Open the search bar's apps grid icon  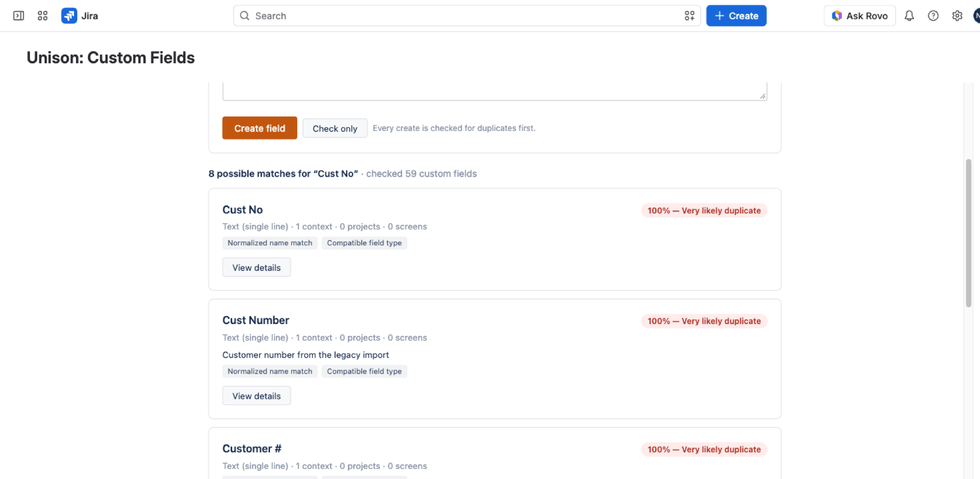pos(690,16)
